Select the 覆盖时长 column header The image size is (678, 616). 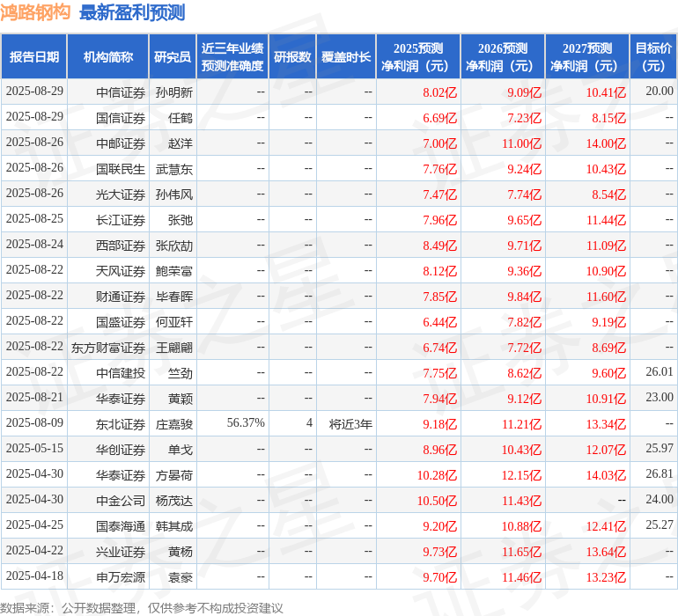346,57
